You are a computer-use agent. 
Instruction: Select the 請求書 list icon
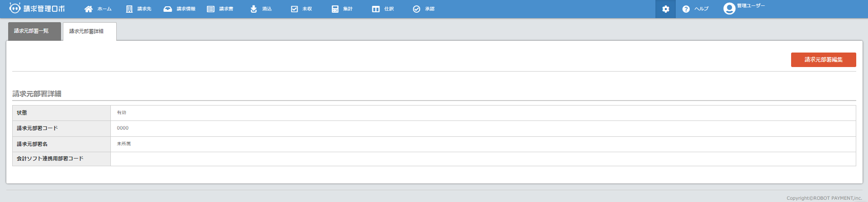[x=211, y=9]
